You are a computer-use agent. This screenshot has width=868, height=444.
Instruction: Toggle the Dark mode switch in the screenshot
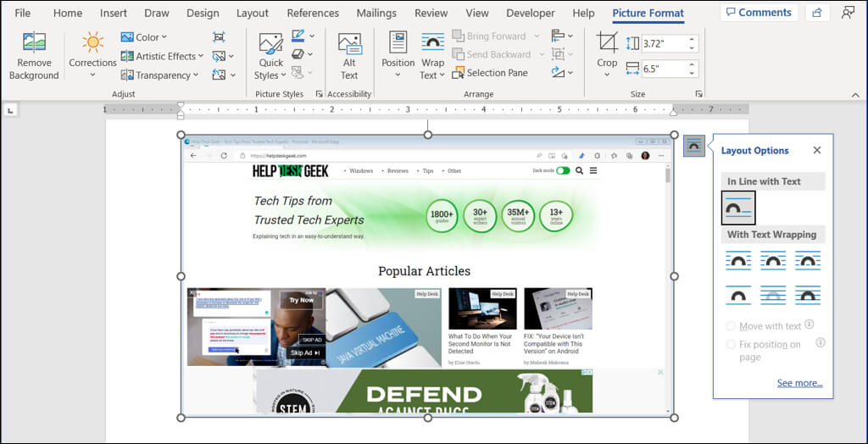(x=563, y=170)
